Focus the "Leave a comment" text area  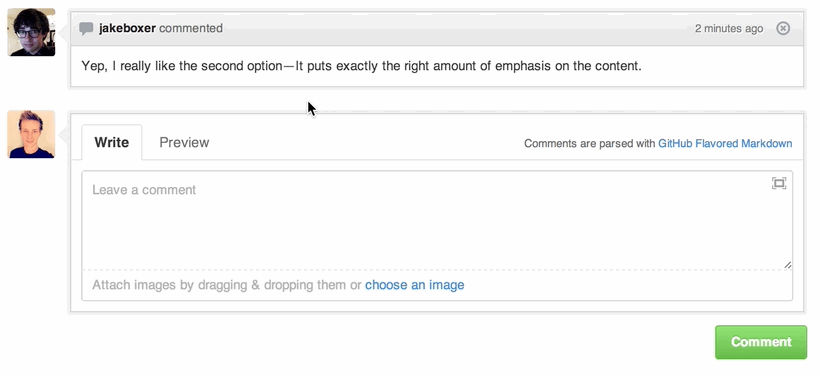pos(437,220)
